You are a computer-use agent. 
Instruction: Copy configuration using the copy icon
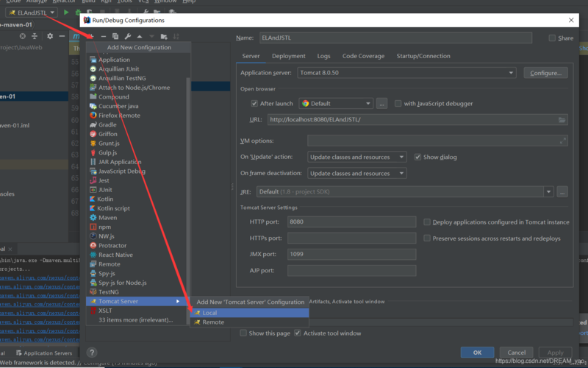[x=115, y=36]
